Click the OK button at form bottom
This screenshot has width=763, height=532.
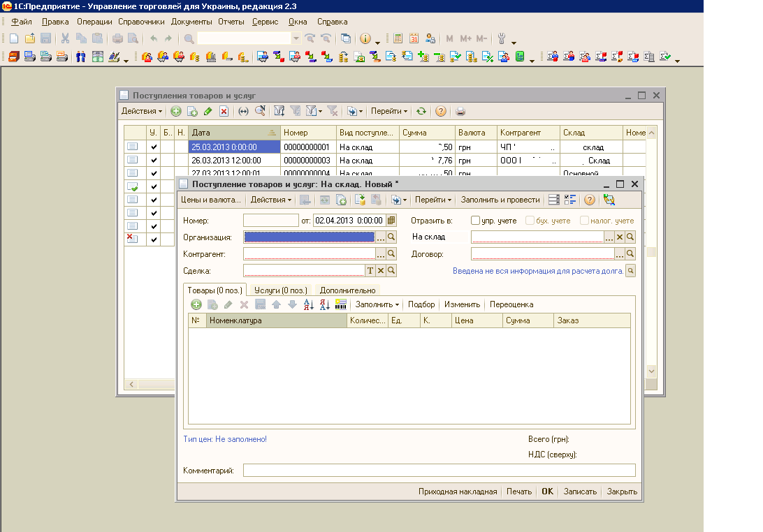[547, 491]
